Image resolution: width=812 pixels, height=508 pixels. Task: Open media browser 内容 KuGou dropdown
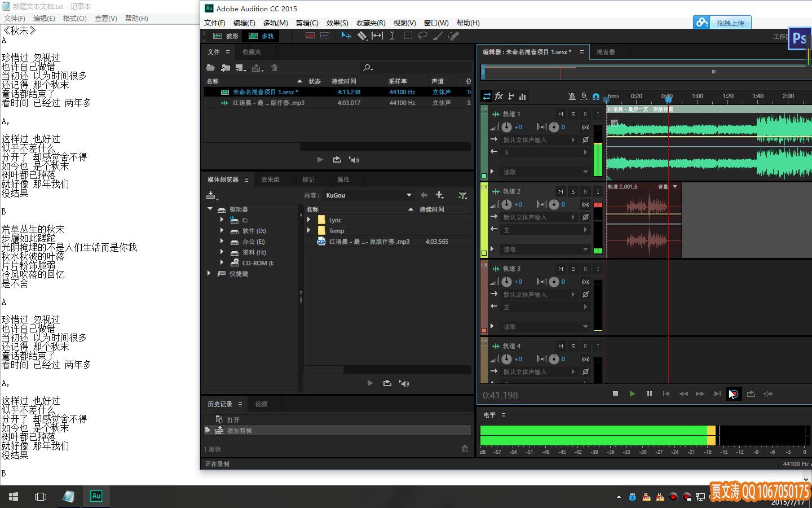tap(369, 195)
